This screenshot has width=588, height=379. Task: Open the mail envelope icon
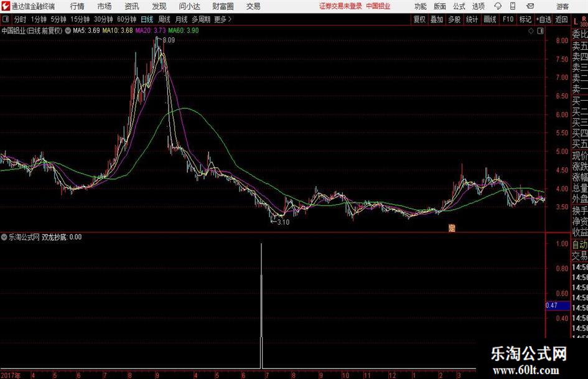click(x=530, y=6)
